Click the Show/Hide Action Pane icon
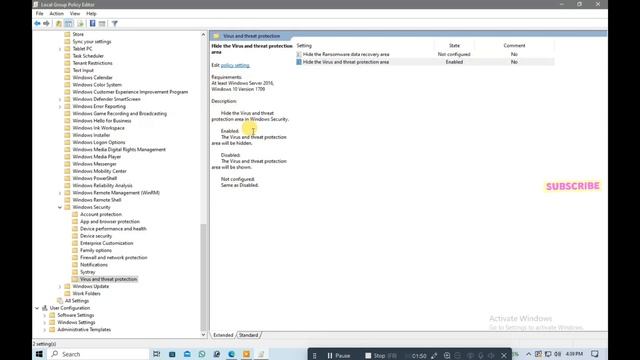The height and width of the screenshot is (360, 640). coord(102,24)
